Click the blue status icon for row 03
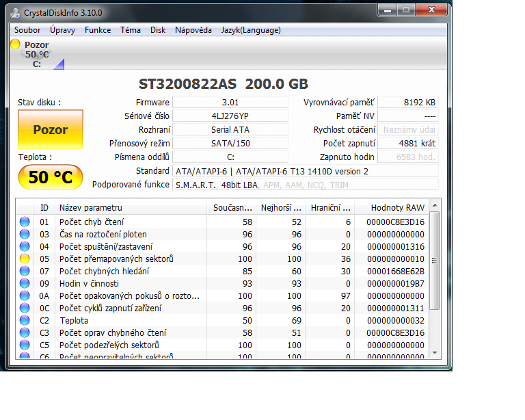This screenshot has height=420, width=525. (x=25, y=234)
